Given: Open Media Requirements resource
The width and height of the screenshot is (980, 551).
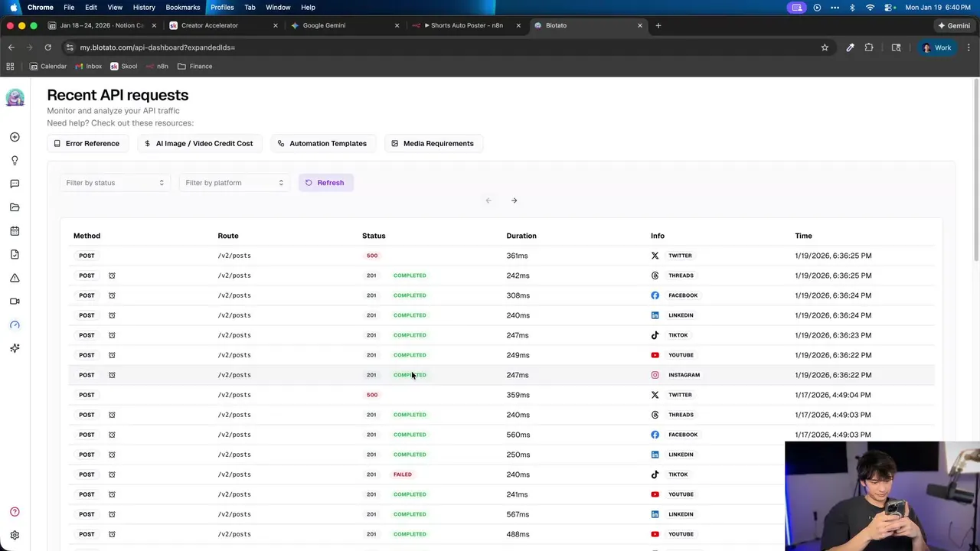Looking at the screenshot, I should click(x=433, y=143).
